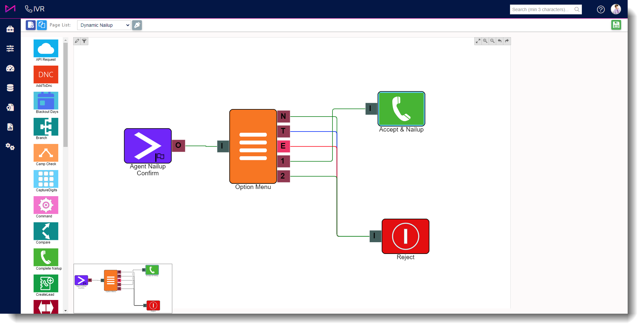Screen dimensions: 644x330
Task: Click the copy page icon
Action: pyautogui.click(x=42, y=25)
